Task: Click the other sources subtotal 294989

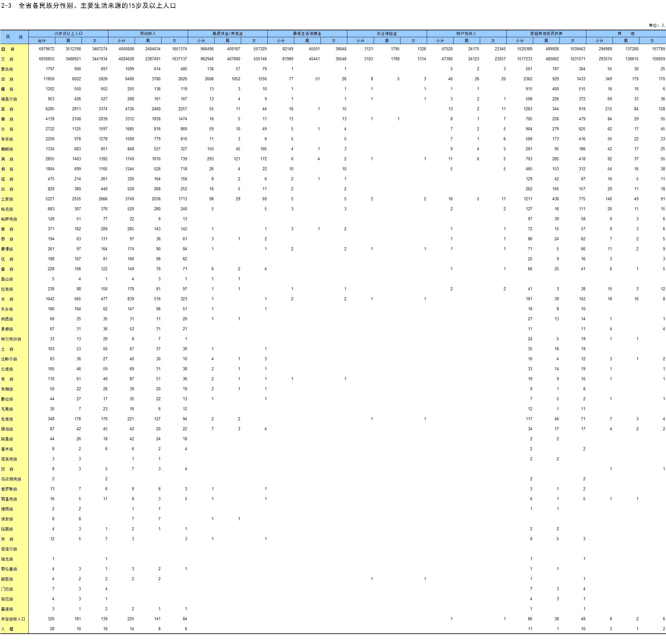Action: pos(605,49)
